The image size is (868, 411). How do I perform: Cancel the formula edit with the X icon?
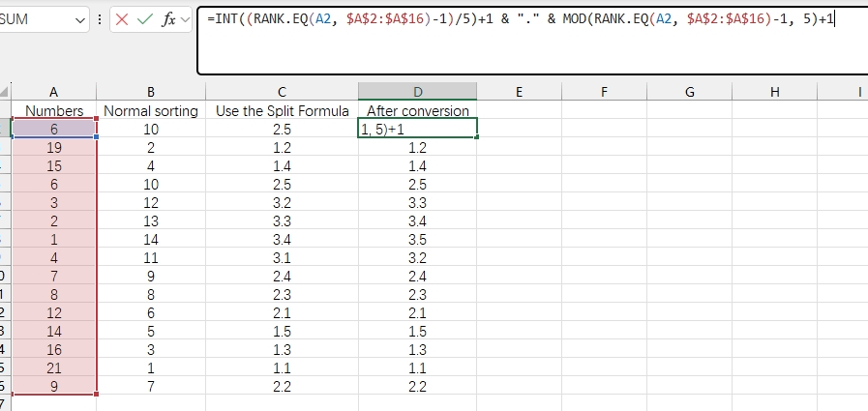coord(122,20)
